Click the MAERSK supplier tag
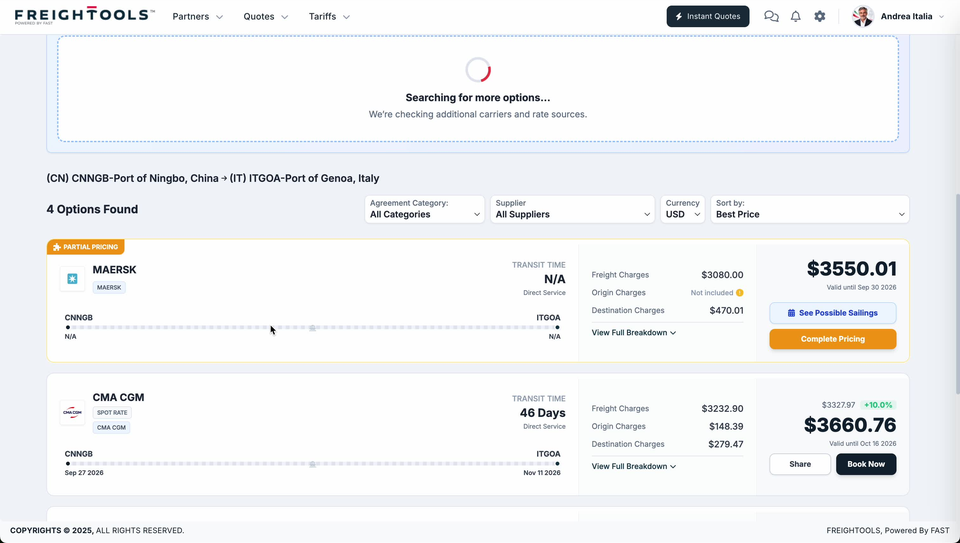This screenshot has height=543, width=960. pyautogui.click(x=109, y=287)
